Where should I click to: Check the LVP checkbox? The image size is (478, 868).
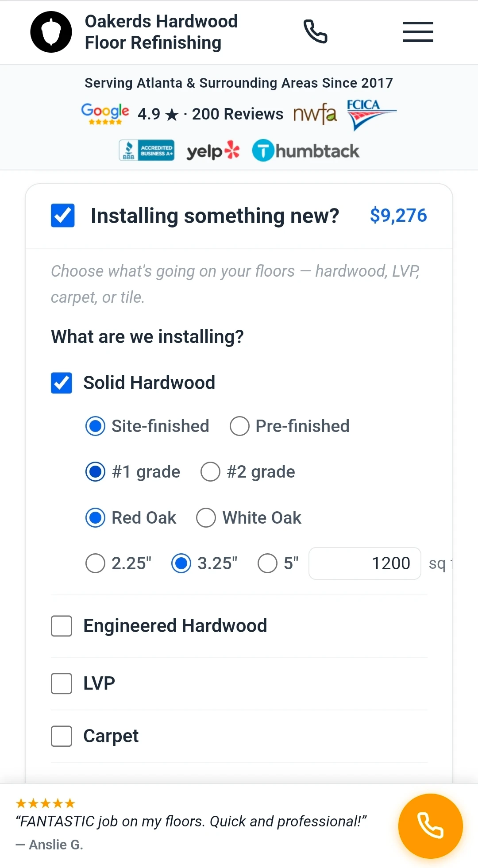pyautogui.click(x=61, y=683)
